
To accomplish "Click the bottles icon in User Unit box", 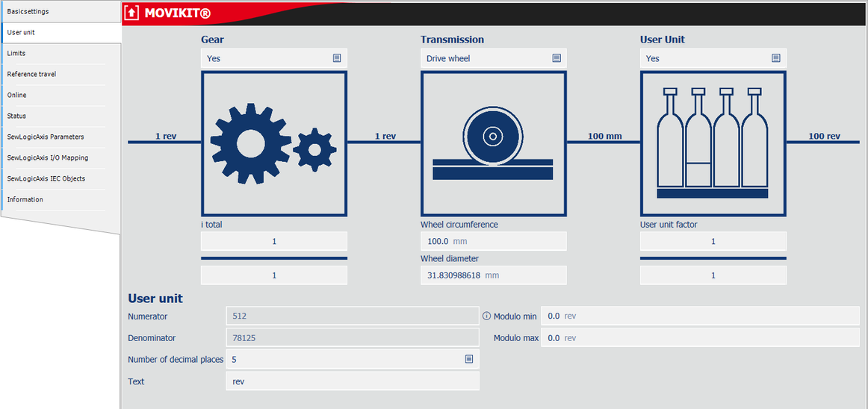I will tap(713, 143).
